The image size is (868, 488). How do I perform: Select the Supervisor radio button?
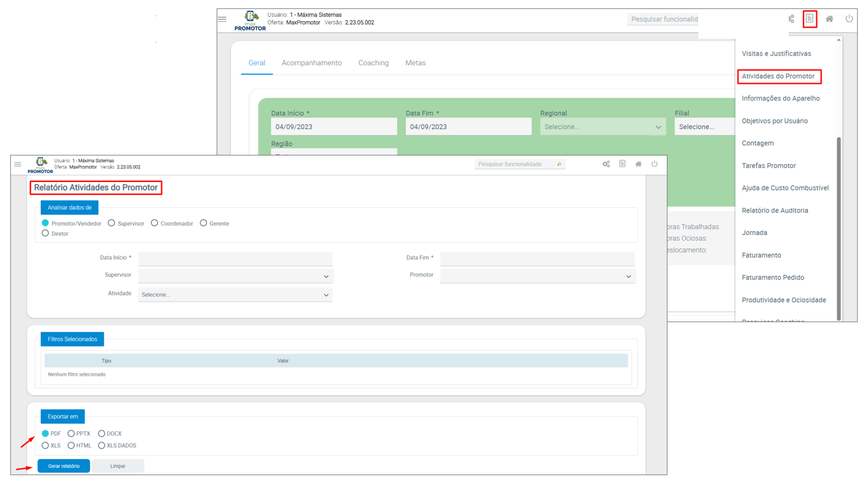tap(112, 223)
